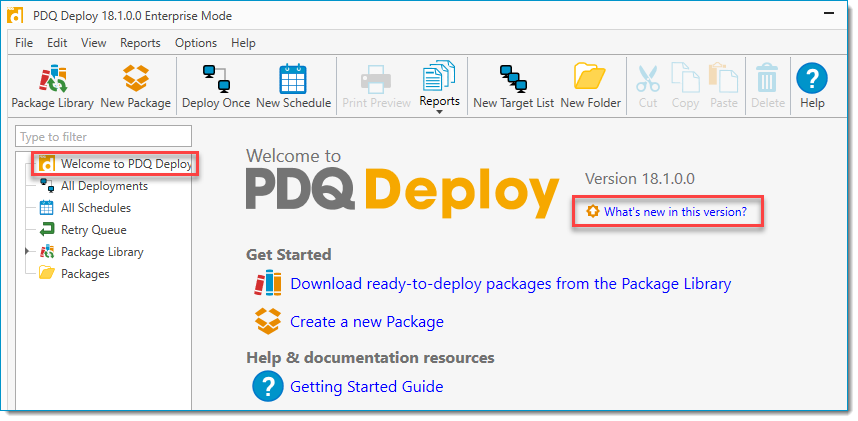Click Download ready-to-deploy packages link

click(510, 284)
